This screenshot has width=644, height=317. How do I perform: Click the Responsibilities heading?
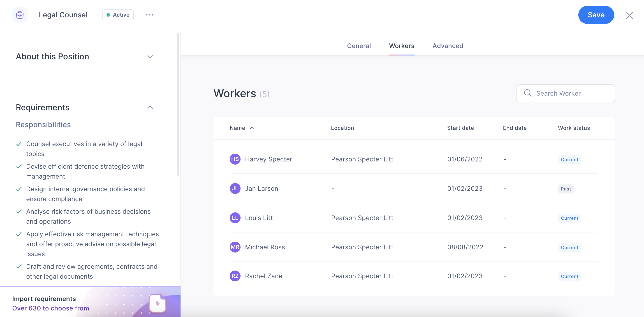[x=43, y=125]
